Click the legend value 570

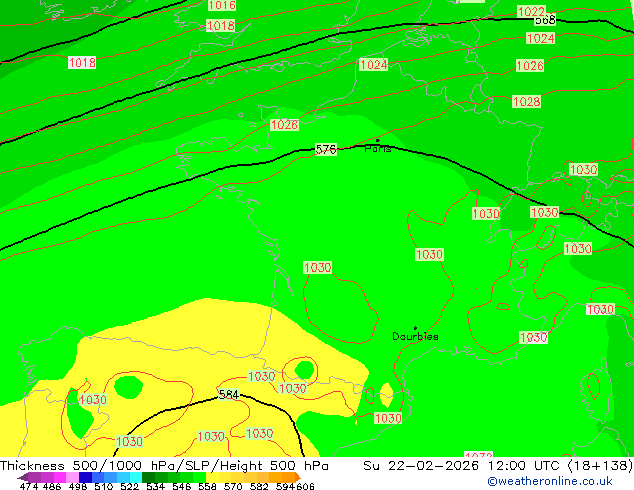233,486
